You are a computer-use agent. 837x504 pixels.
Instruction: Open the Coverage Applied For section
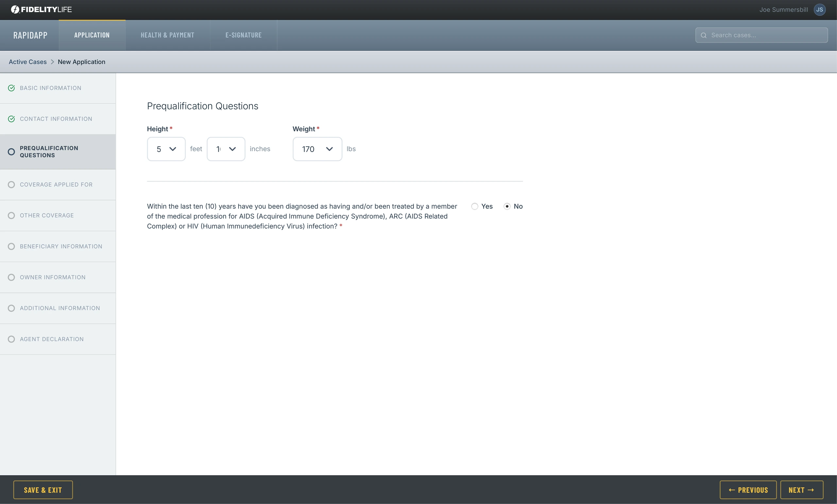58,185
